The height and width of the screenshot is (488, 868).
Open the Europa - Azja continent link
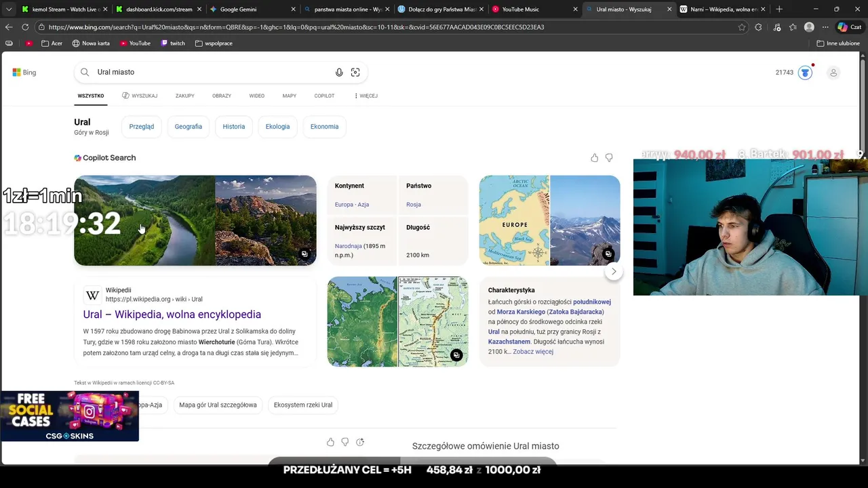pos(352,205)
